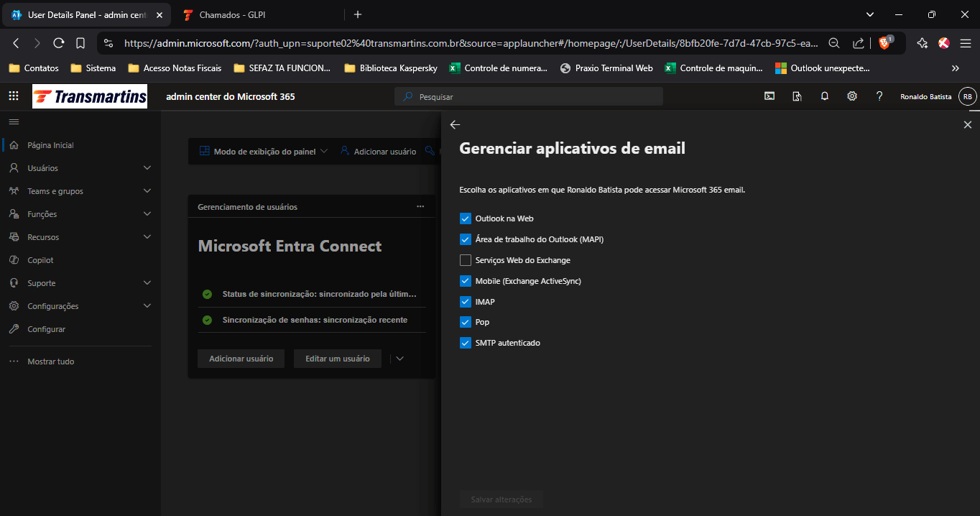Expand Usuários in the sidebar
This screenshot has width=980, height=516.
[147, 168]
